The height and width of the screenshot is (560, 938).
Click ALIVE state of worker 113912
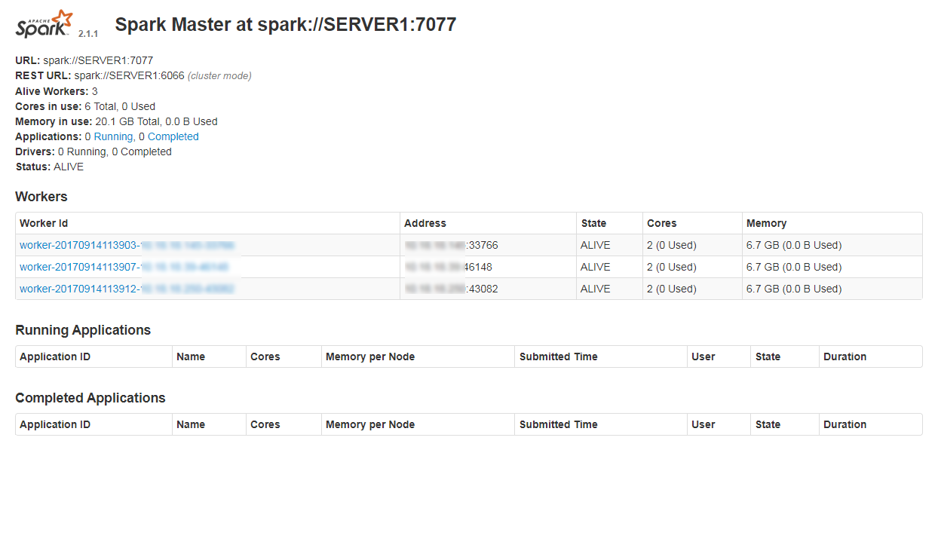[x=596, y=289]
